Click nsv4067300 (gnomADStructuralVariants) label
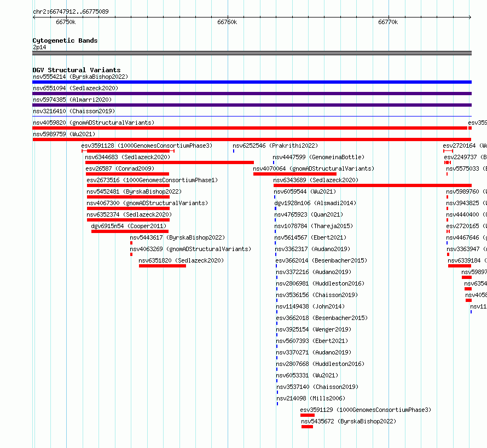The image size is (487, 448). point(147,203)
